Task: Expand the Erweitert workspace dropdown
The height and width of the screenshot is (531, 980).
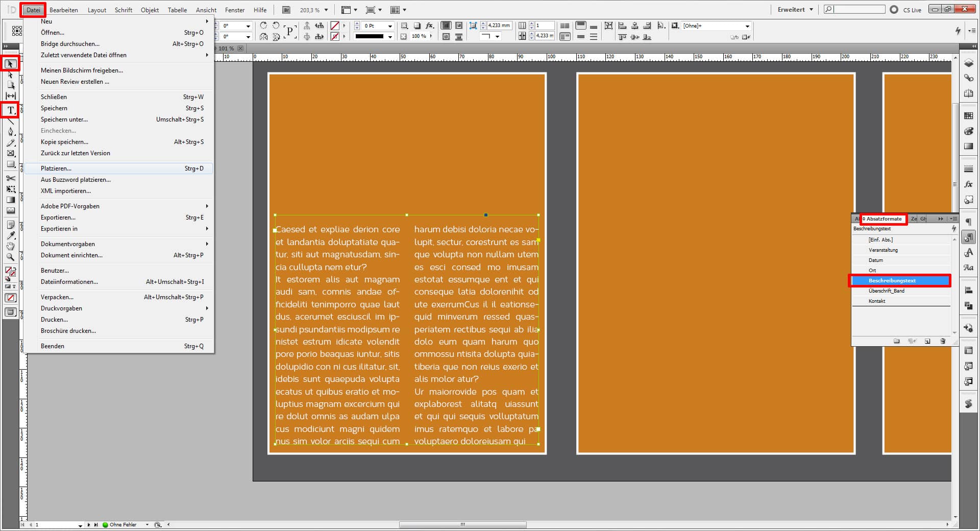Action: [811, 10]
